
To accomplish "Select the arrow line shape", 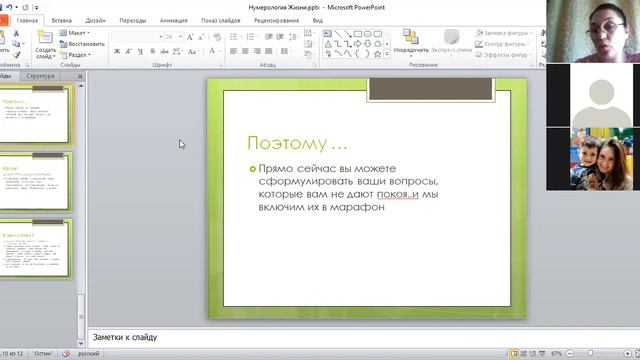I will [348, 34].
